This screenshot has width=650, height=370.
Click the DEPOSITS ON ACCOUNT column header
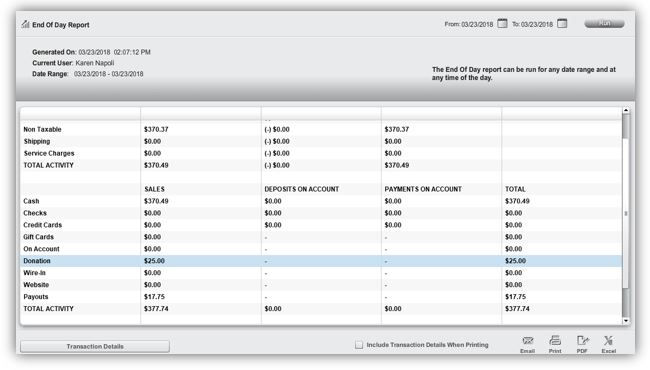click(302, 189)
